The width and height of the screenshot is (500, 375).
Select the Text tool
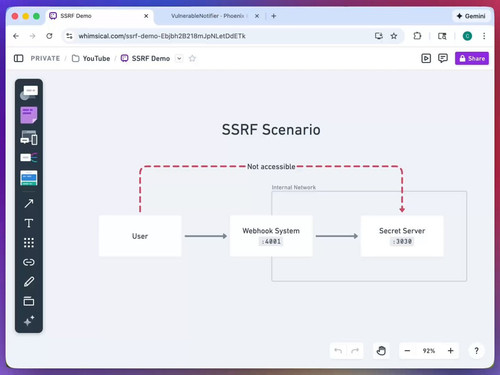click(x=29, y=223)
